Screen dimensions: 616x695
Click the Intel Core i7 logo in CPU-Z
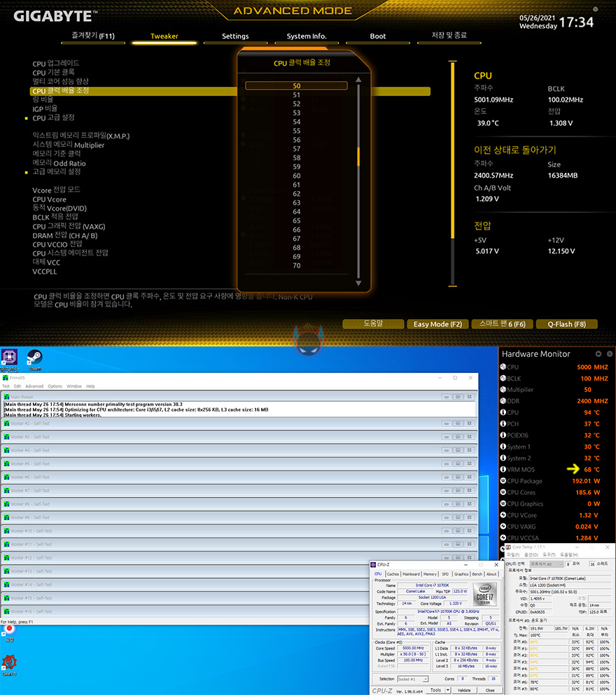pos(484,594)
